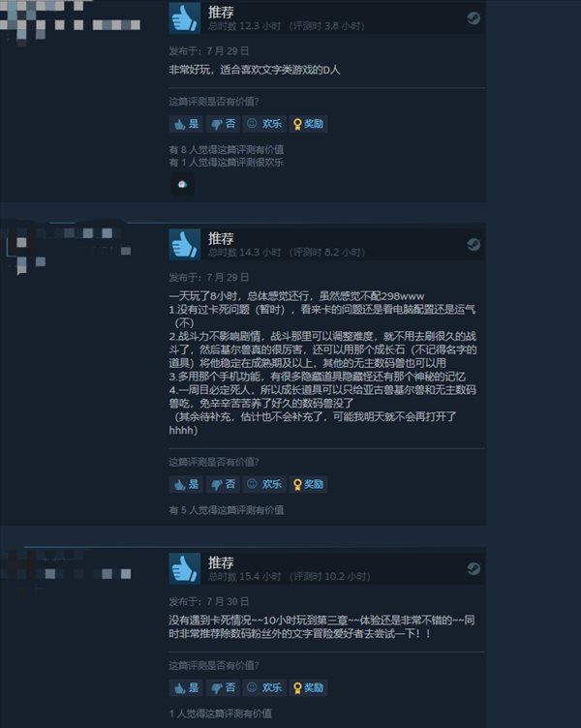
Task: Click the Steam icon on third review
Action: [474, 568]
